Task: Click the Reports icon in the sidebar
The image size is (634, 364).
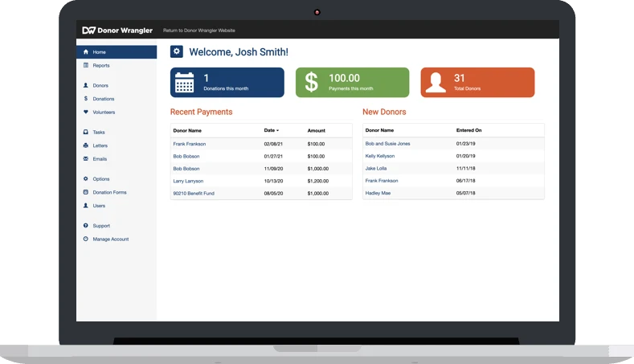Action: pyautogui.click(x=86, y=65)
